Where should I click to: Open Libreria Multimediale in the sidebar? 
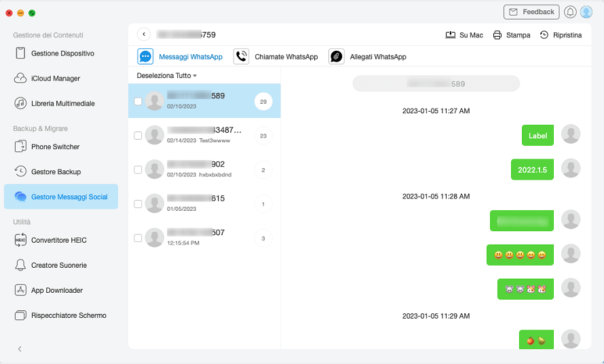(x=62, y=104)
